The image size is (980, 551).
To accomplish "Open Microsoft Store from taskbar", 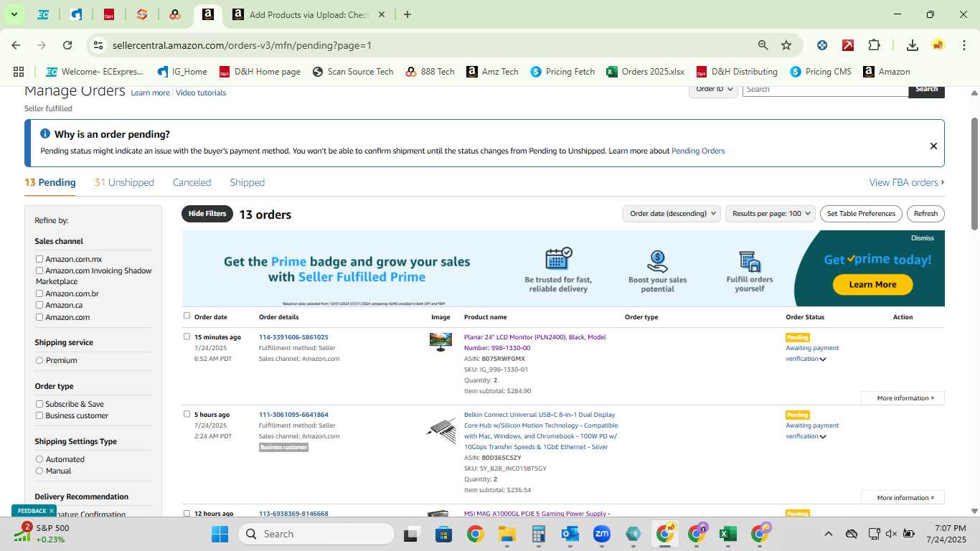I will tap(443, 534).
